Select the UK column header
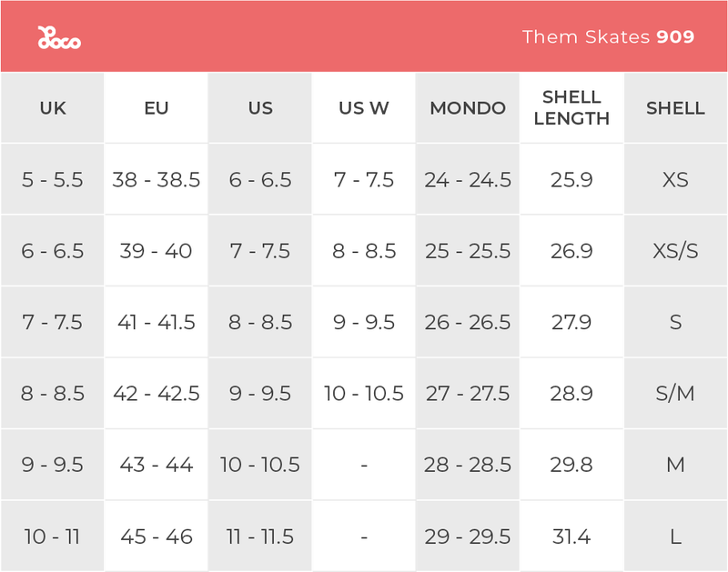728x572 pixels. [x=53, y=108]
